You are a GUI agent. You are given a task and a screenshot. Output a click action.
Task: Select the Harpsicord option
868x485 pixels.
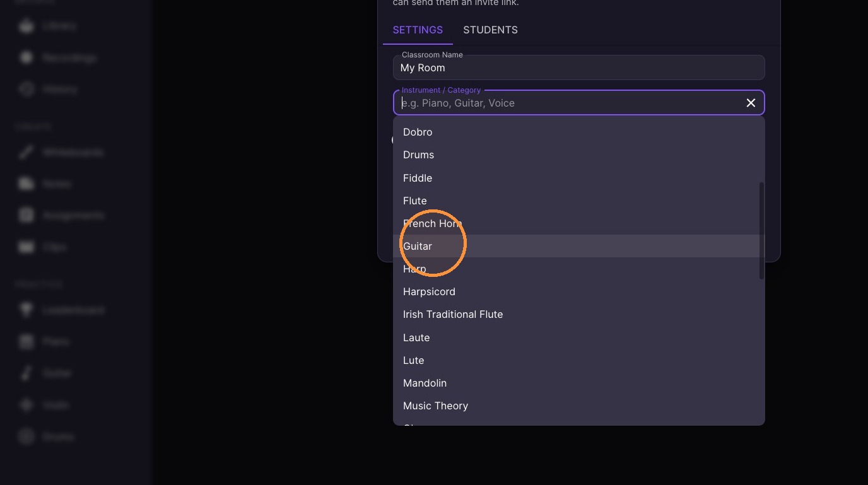578,291
